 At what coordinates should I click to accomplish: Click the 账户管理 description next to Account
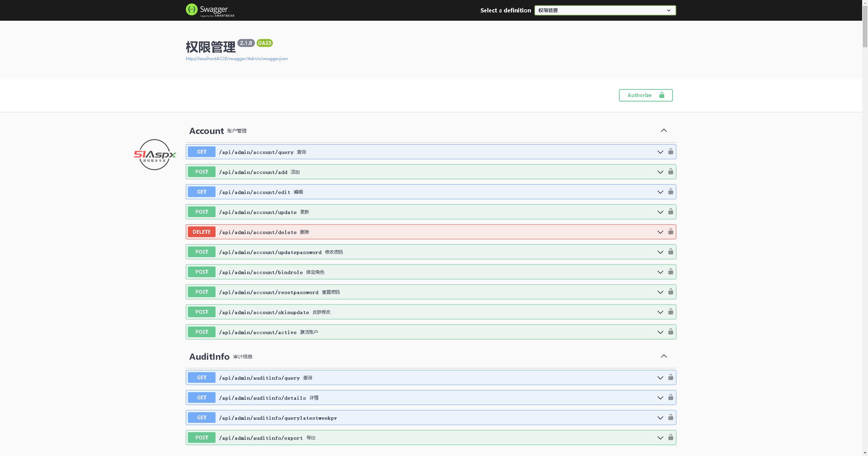(x=237, y=131)
